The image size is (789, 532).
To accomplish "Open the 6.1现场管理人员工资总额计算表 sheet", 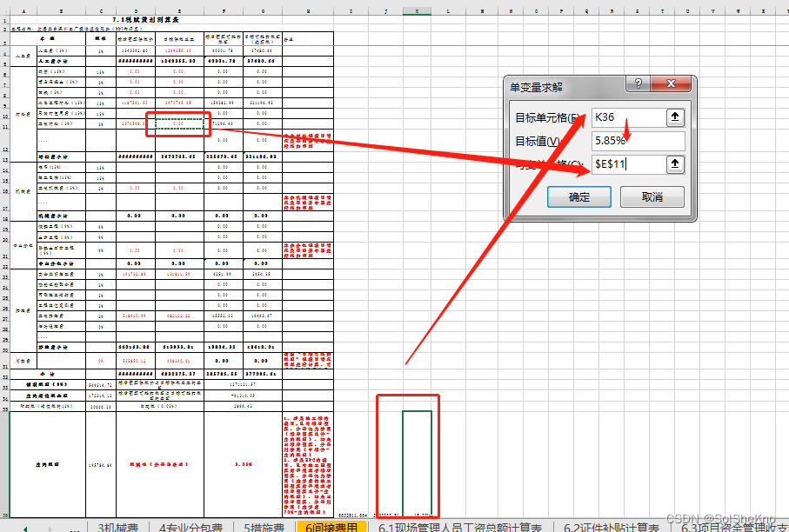I will [x=460, y=527].
